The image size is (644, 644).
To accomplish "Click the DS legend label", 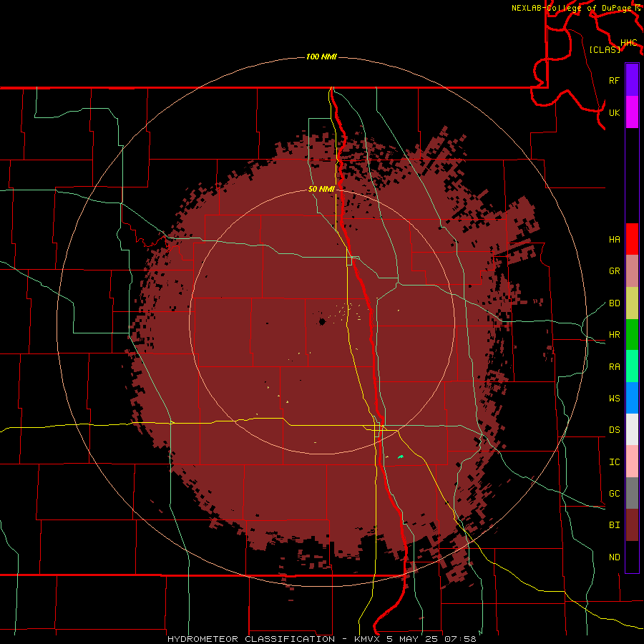I will pos(614,430).
